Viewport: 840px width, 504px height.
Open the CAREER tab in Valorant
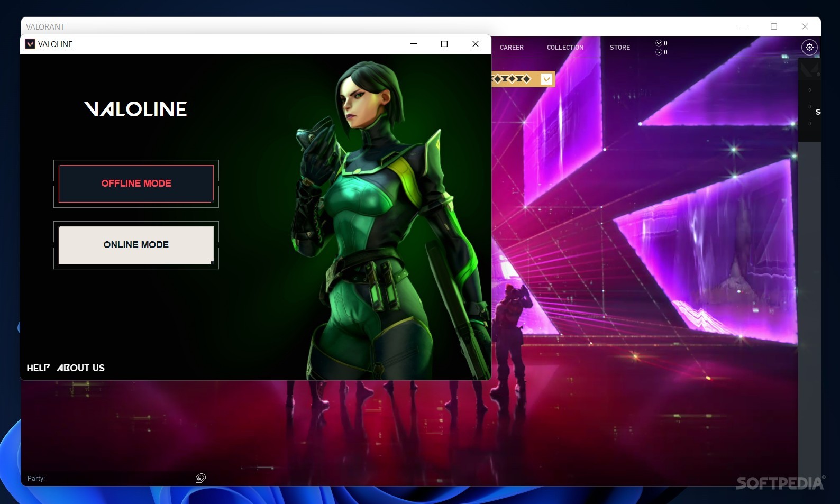coord(512,48)
